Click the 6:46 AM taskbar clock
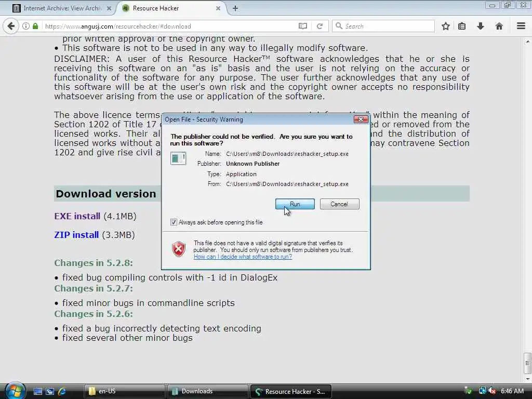Screen dimensions: 532x399 tap(512, 391)
